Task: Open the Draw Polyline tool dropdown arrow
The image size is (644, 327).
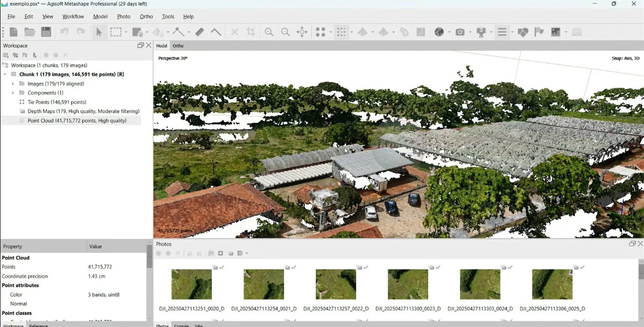Action: pos(189,32)
